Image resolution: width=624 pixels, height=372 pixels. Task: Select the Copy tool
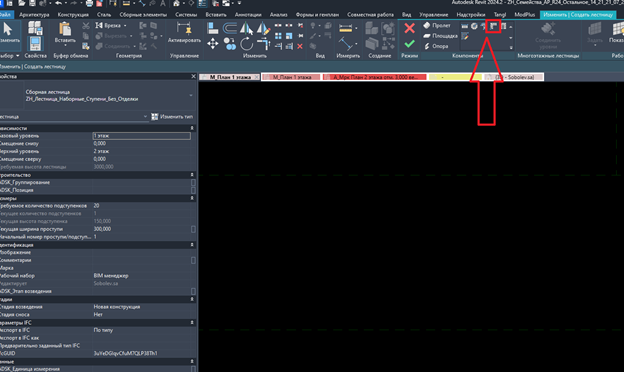[230, 43]
